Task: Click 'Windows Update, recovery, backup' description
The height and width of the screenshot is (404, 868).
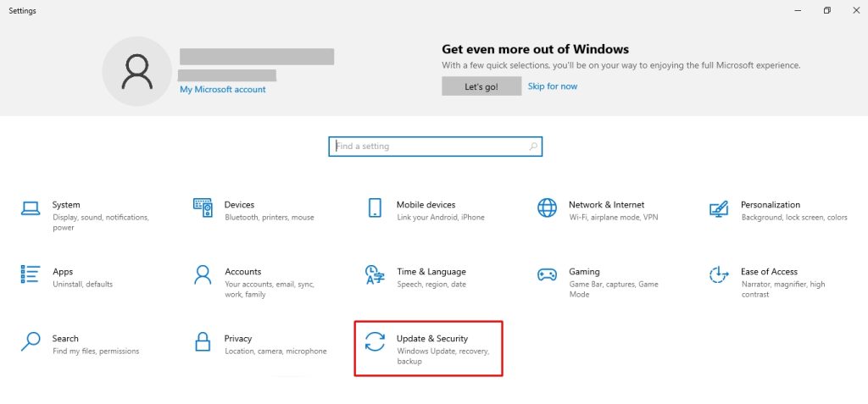Action: point(442,357)
